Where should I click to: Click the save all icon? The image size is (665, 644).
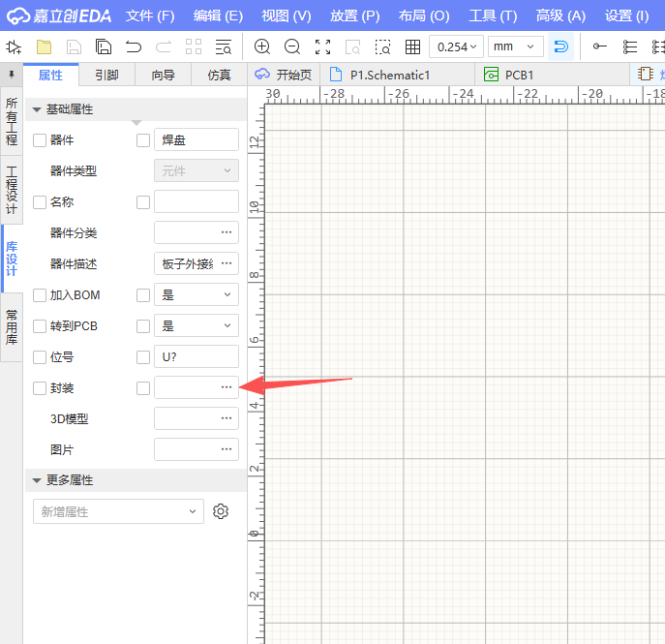[x=104, y=46]
